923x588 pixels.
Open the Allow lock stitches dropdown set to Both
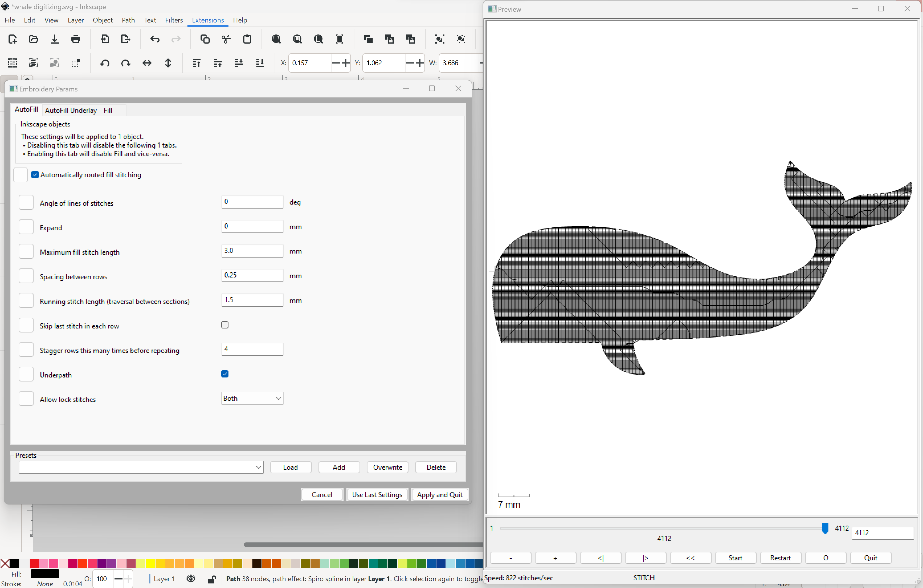click(252, 398)
